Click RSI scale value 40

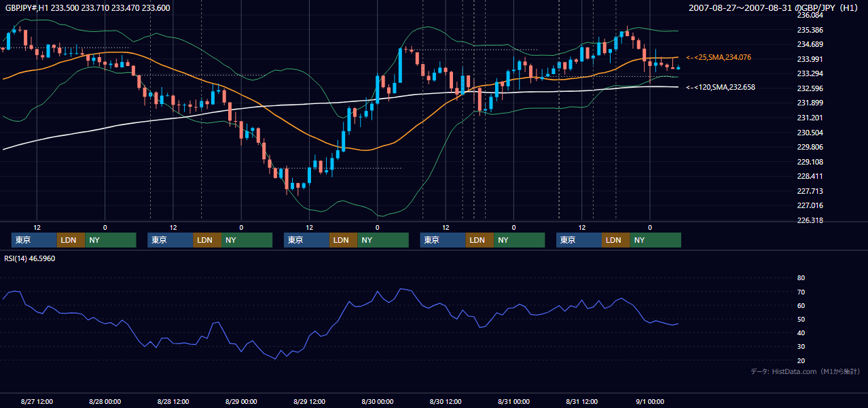pyautogui.click(x=801, y=333)
